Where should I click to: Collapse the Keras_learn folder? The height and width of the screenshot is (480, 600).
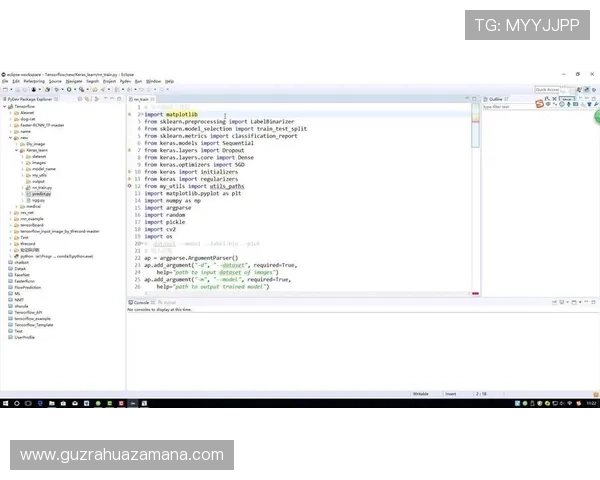click(19, 149)
